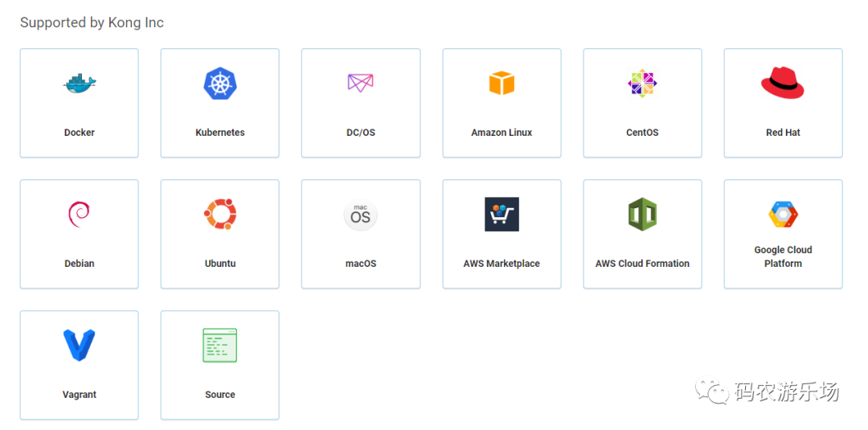Click the Ubuntu circle logo icon

point(219,214)
